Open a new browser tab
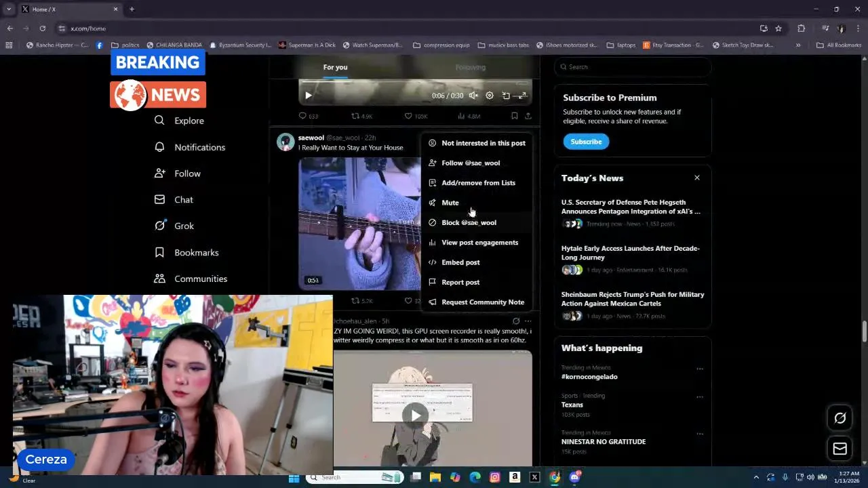This screenshot has width=868, height=488. [132, 9]
